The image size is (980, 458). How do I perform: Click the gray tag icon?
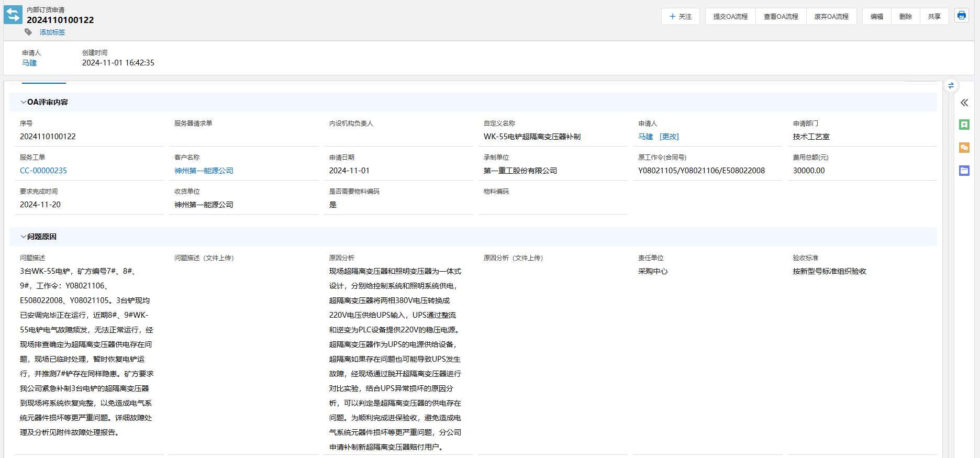coord(28,32)
